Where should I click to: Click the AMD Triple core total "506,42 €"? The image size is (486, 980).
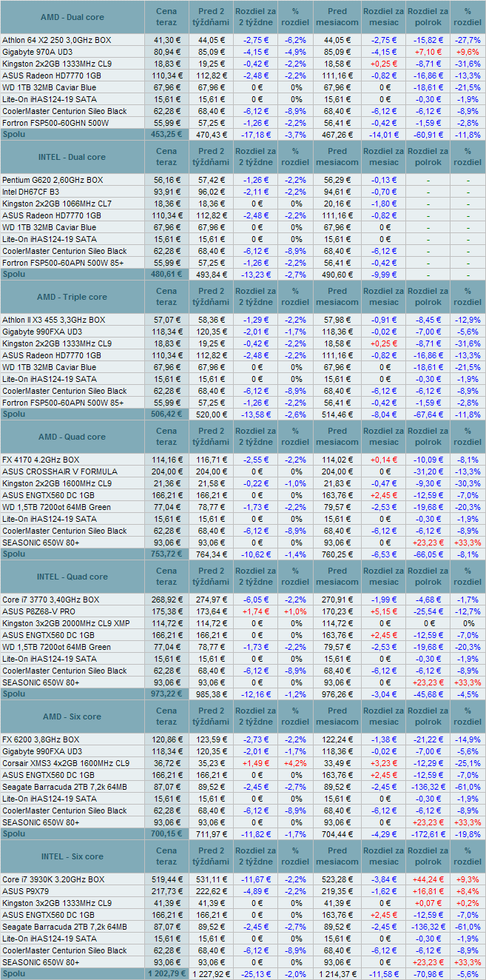(166, 415)
